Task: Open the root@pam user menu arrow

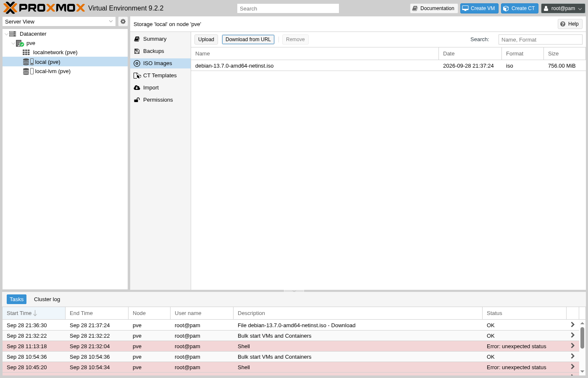Action: (580, 9)
